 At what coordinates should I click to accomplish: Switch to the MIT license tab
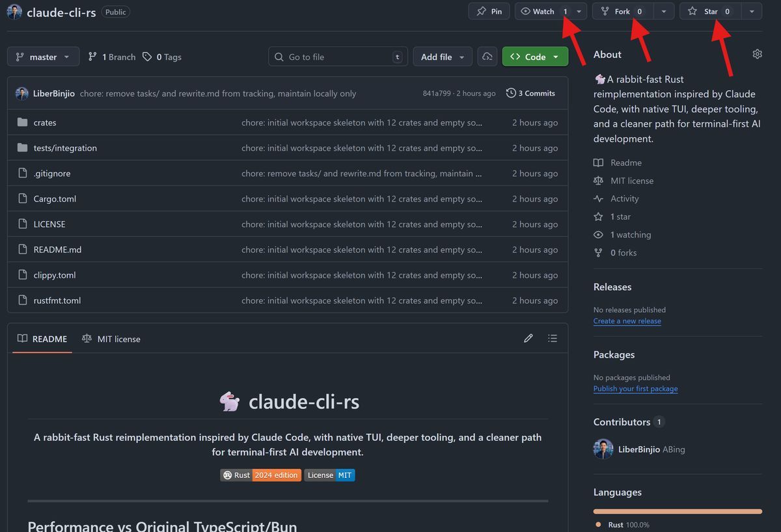click(x=111, y=339)
